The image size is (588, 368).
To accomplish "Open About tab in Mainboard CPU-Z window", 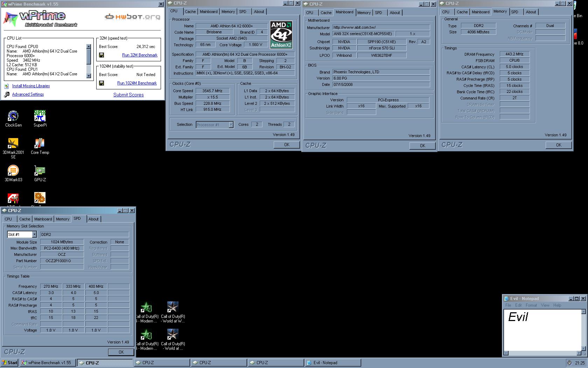I will tap(395, 13).
